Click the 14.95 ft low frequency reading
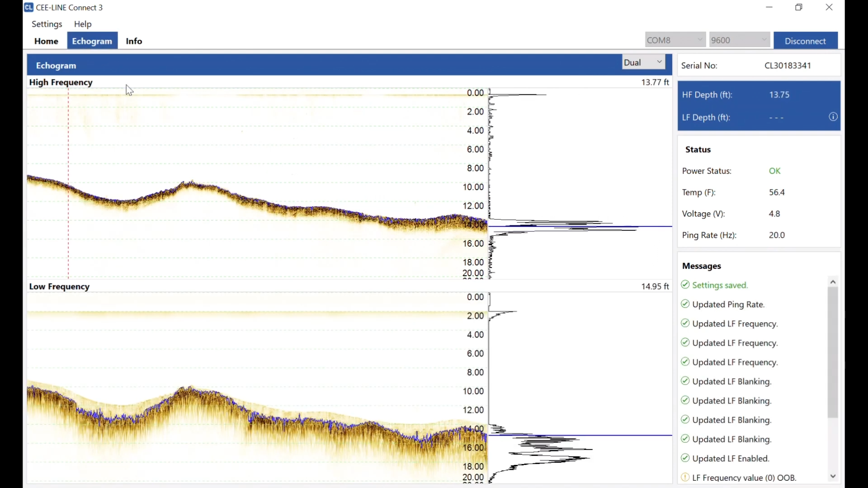 (x=655, y=286)
